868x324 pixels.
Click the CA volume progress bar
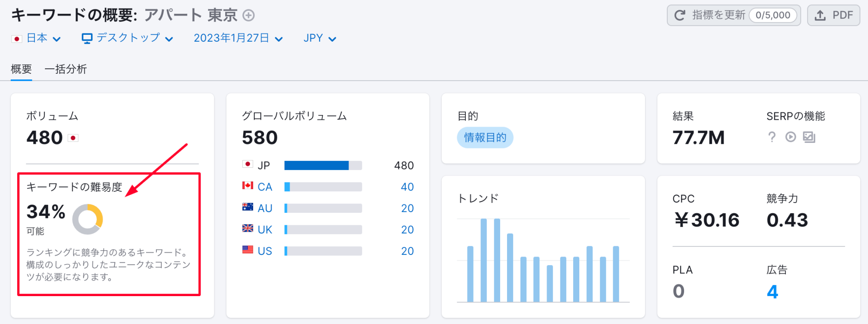(323, 187)
